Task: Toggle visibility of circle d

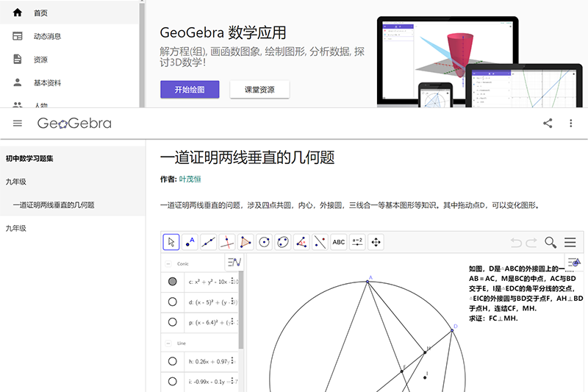Action: (x=173, y=302)
